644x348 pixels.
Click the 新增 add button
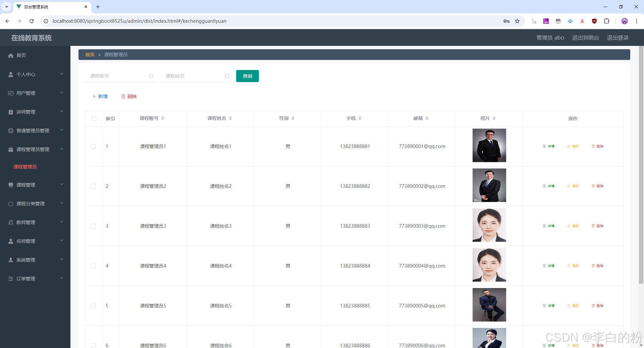[x=100, y=96]
